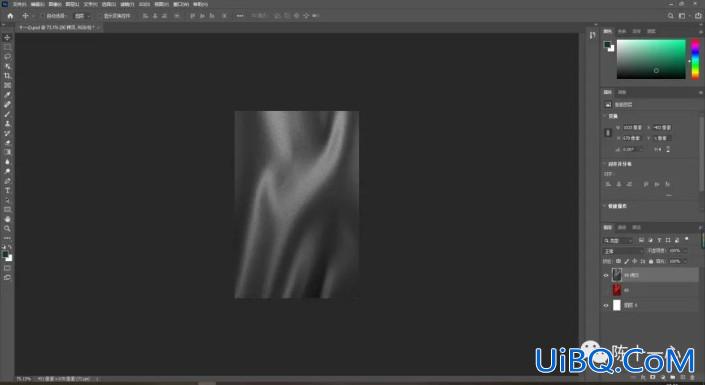Select the Brush tool
Image resolution: width=705 pixels, height=385 pixels.
(7, 114)
